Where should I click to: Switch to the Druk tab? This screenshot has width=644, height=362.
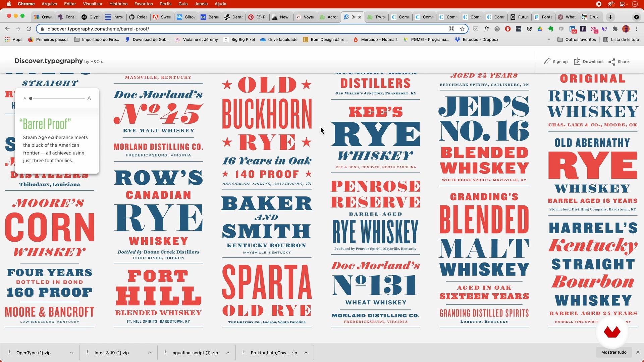[x=590, y=17]
